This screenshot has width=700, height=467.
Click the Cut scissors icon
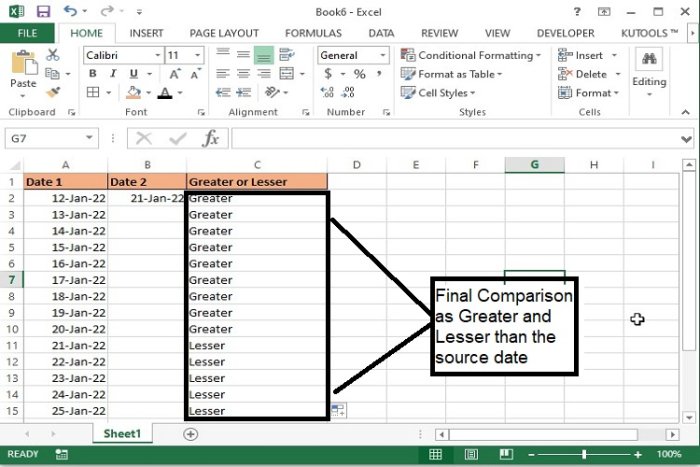(x=53, y=55)
